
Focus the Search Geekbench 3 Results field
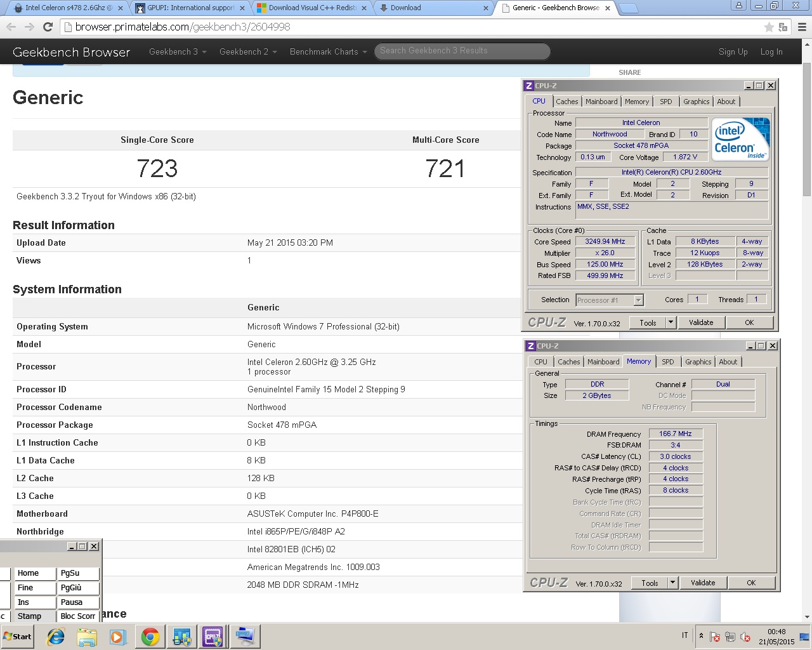(x=462, y=51)
